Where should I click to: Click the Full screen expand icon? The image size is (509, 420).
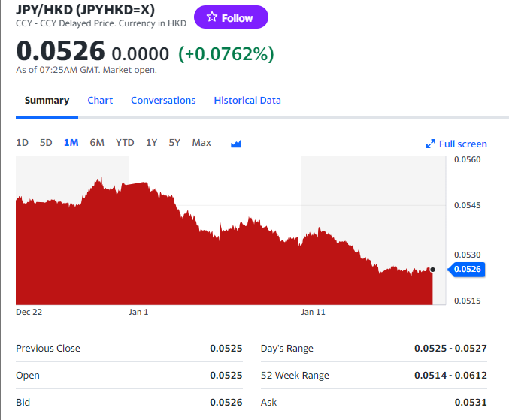coord(431,144)
